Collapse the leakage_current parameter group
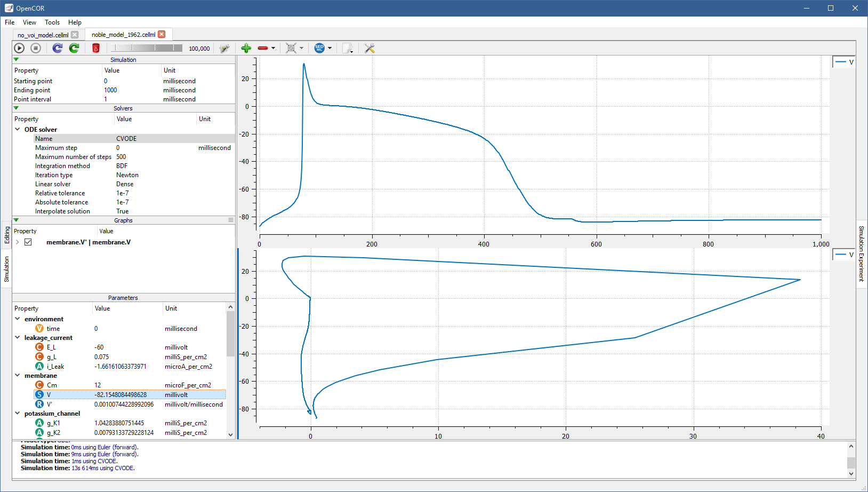The height and width of the screenshot is (492, 868). (x=18, y=337)
